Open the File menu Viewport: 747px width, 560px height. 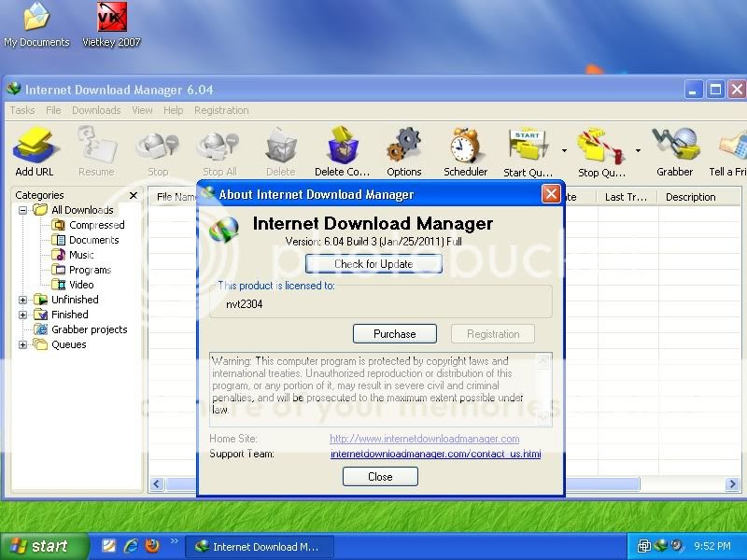53,110
